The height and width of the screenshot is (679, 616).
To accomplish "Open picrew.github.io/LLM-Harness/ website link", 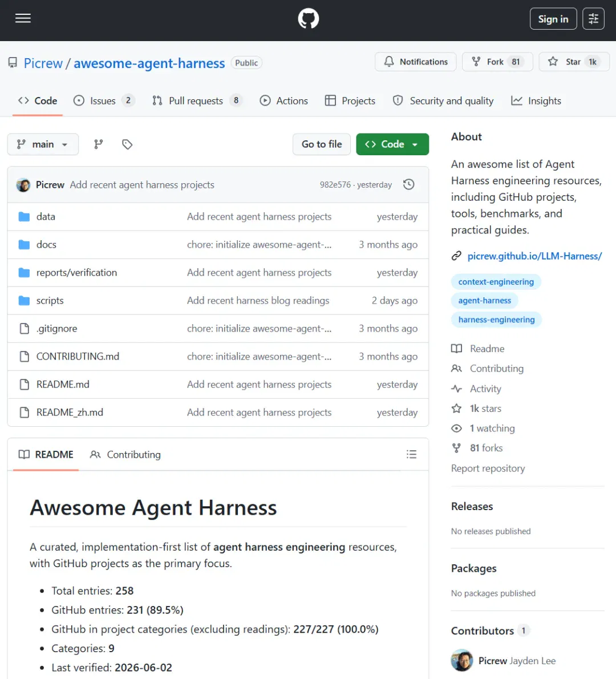I will tap(534, 256).
